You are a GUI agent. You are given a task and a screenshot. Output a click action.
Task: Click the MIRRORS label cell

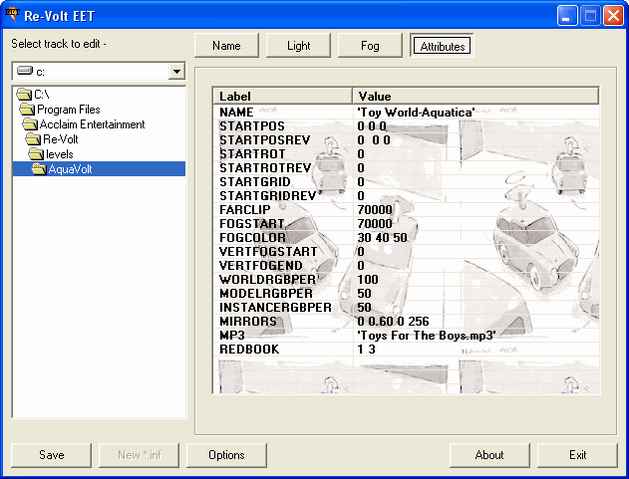pyautogui.click(x=283, y=321)
